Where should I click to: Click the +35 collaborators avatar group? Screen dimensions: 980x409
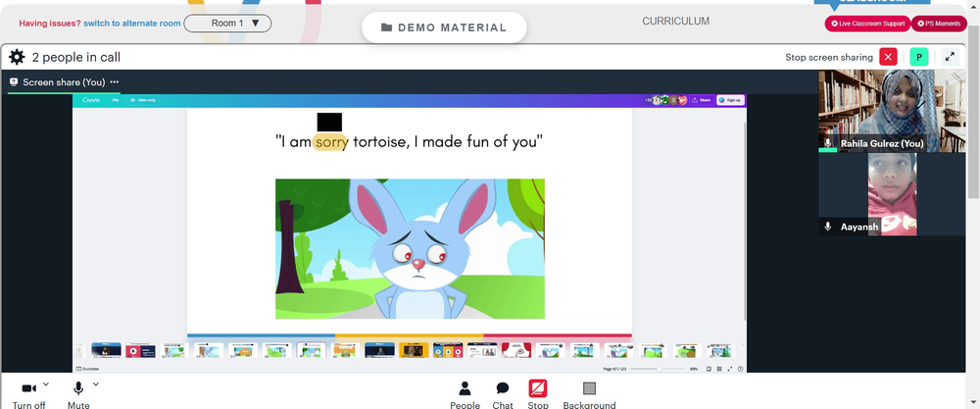tap(666, 100)
